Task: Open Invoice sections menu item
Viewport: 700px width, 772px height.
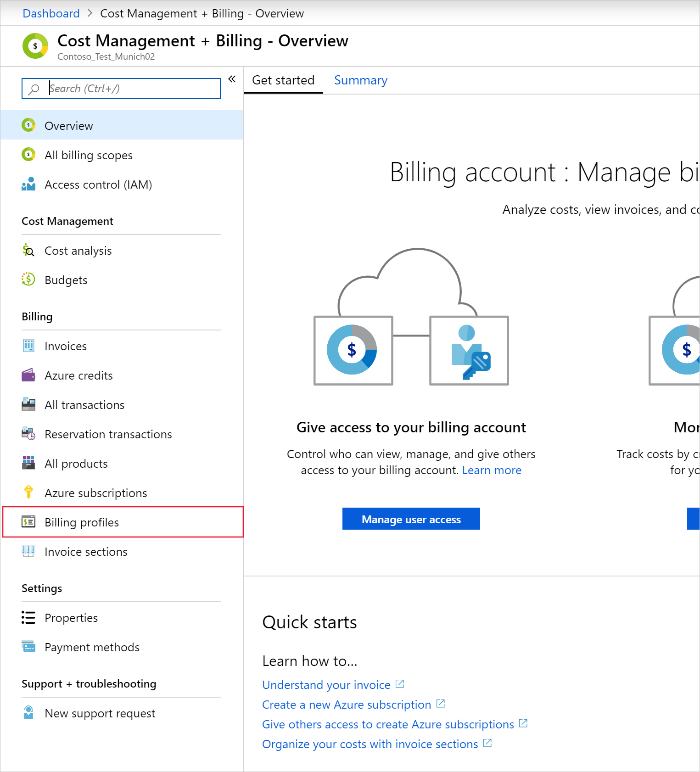Action: point(86,552)
